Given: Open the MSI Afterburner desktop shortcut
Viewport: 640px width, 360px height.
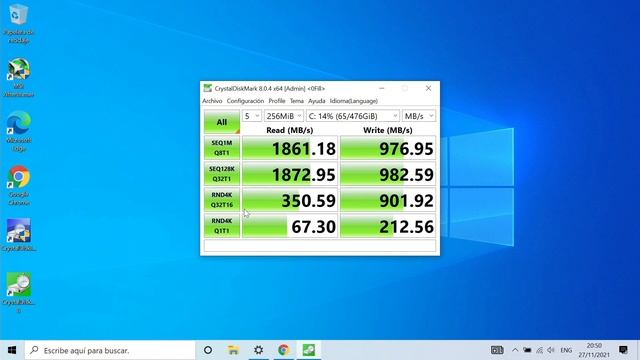Looking at the screenshot, I should click(18, 77).
